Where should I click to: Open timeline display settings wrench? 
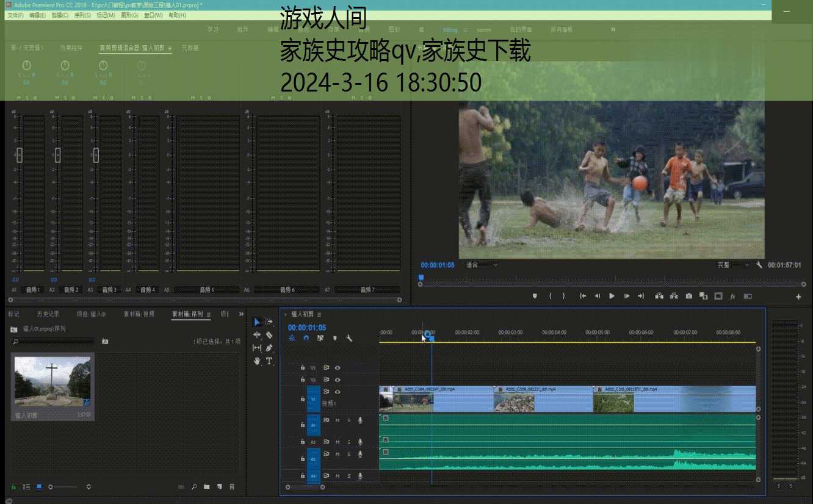pyautogui.click(x=349, y=338)
